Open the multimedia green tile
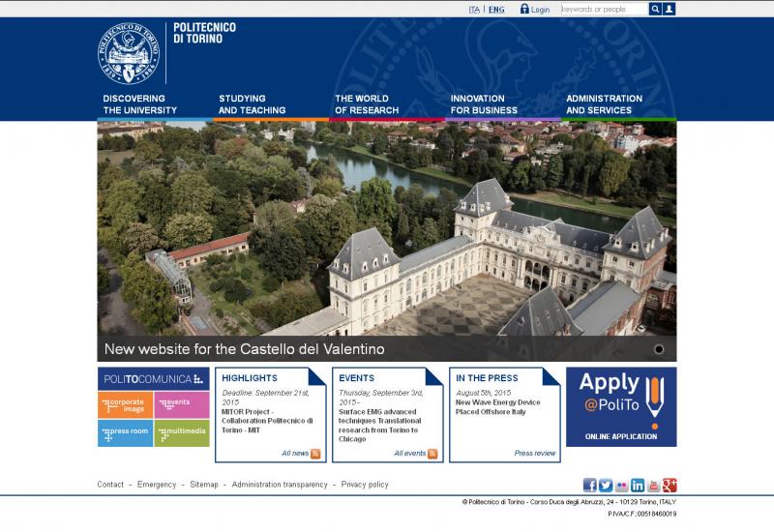This screenshot has width=774, height=532. [x=182, y=433]
